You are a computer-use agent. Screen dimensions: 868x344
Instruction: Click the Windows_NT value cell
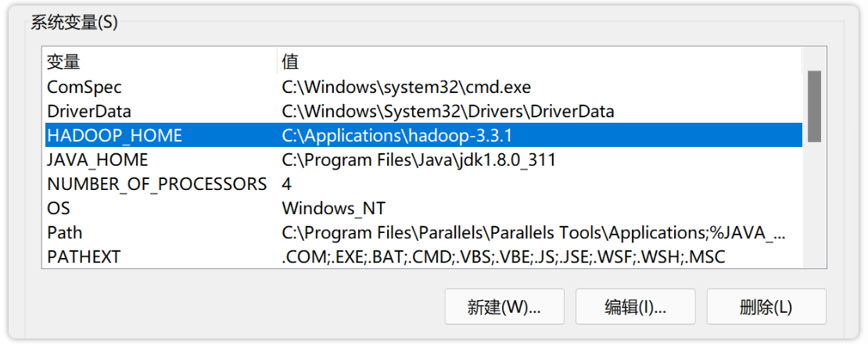pos(333,208)
